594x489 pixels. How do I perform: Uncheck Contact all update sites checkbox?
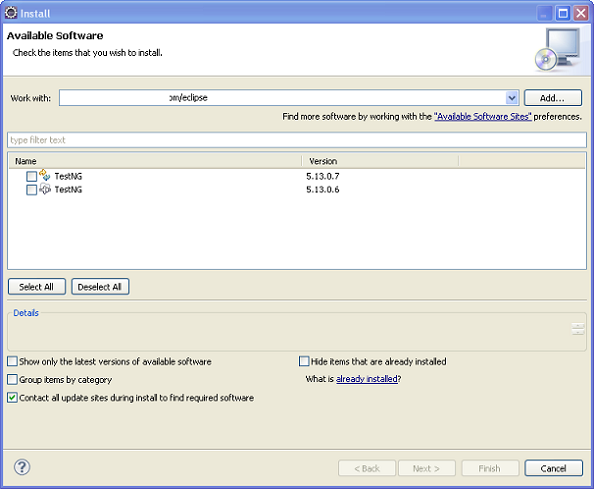point(13,397)
